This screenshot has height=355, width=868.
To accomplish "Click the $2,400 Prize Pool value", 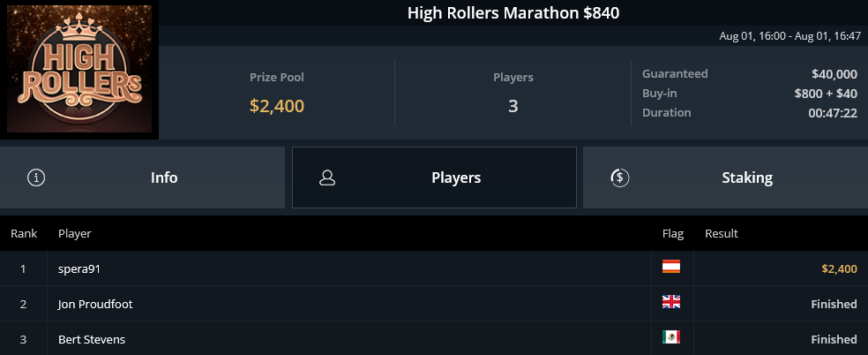I will click(277, 106).
